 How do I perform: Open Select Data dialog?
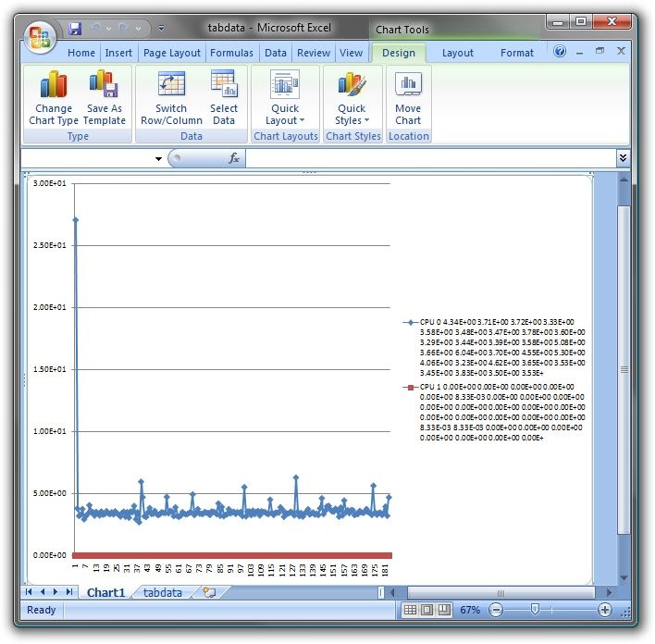coord(224,97)
